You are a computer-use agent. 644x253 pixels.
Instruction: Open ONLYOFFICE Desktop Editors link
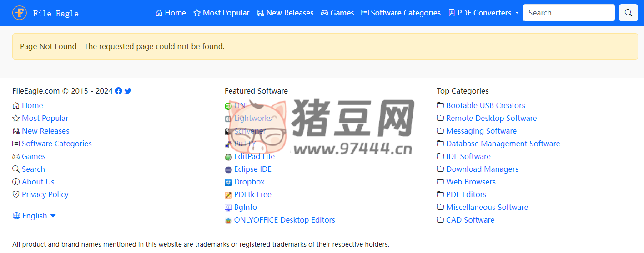[x=285, y=220]
